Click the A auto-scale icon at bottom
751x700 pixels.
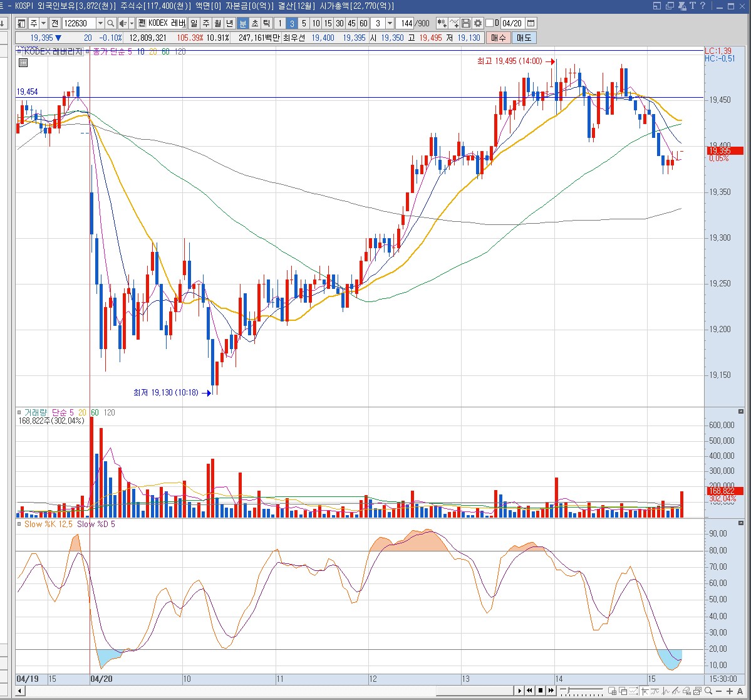(x=740, y=691)
